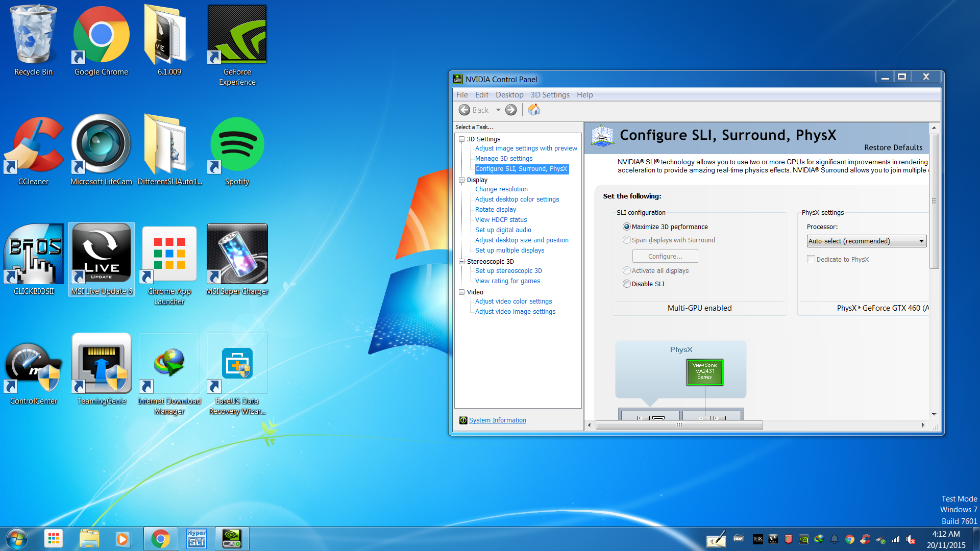Open Set up stereoscopic 3D task
The width and height of the screenshot is (980, 551).
[508, 271]
